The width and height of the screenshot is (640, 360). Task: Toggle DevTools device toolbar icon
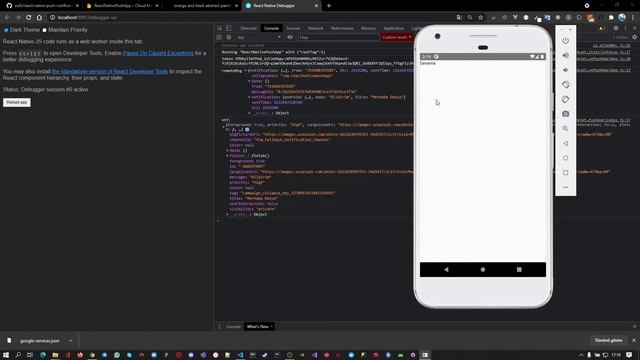click(228, 28)
